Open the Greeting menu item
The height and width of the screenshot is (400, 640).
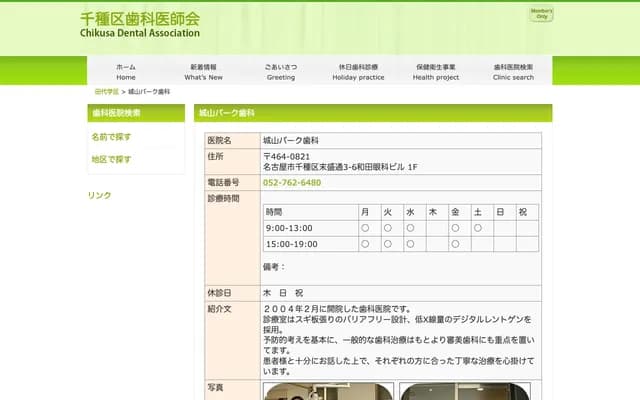tap(281, 72)
